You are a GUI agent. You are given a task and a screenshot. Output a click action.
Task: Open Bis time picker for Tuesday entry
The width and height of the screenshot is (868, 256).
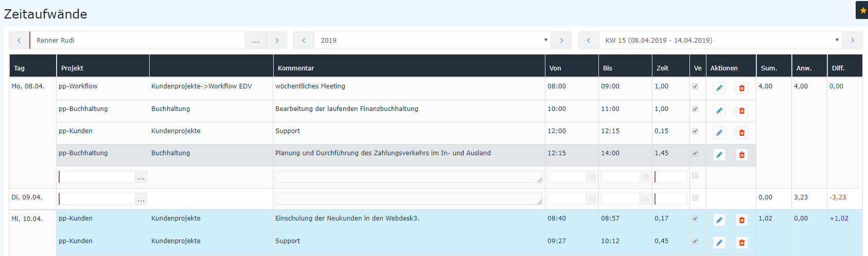pos(646,199)
